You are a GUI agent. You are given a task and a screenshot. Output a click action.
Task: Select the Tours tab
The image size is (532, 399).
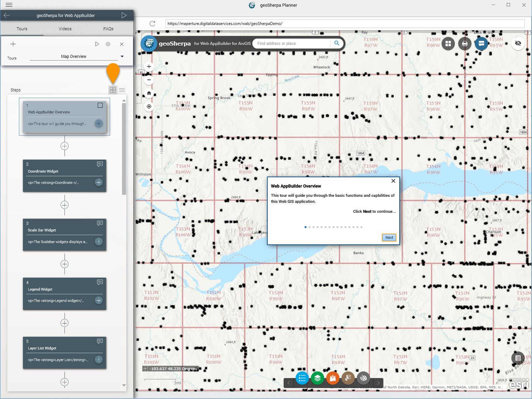tap(22, 29)
